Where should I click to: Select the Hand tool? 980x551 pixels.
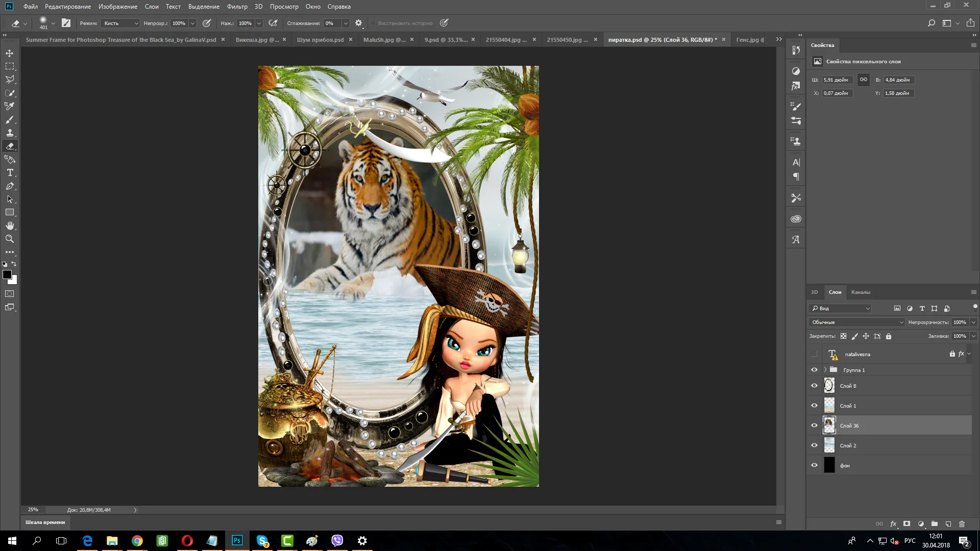pos(10,226)
